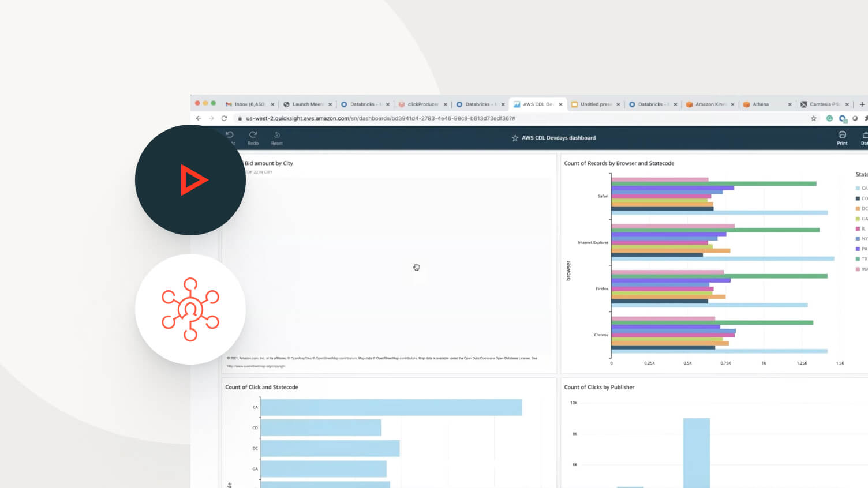Select the CO legend color swatch
Viewport: 868px width, 488px height.
pos(858,198)
